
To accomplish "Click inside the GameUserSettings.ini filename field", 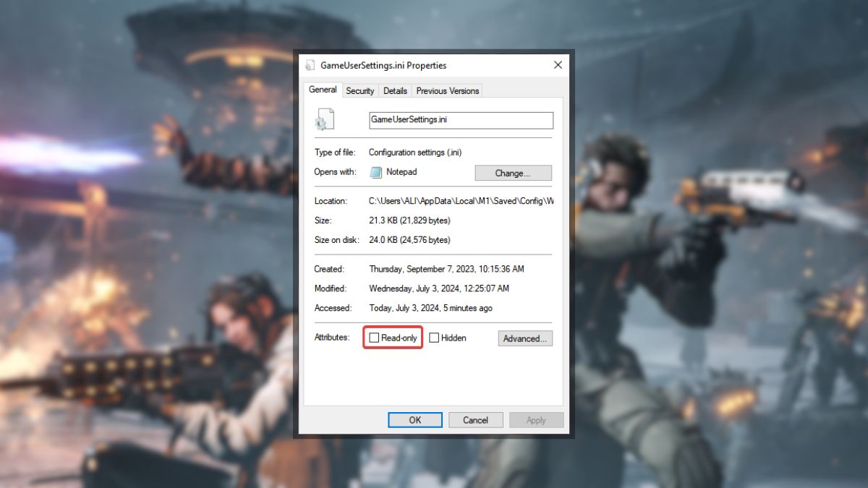I will tap(461, 120).
